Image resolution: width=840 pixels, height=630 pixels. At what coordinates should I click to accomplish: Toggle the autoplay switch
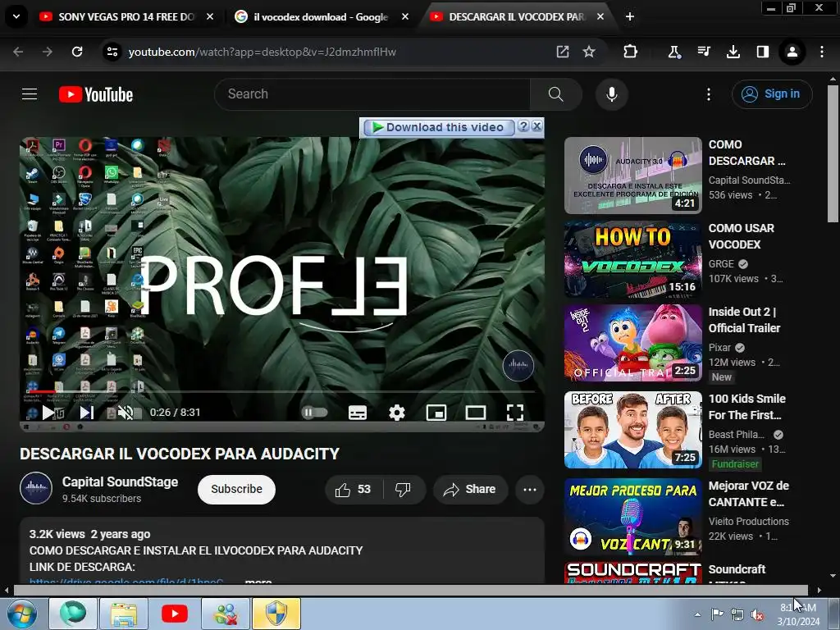click(x=314, y=412)
